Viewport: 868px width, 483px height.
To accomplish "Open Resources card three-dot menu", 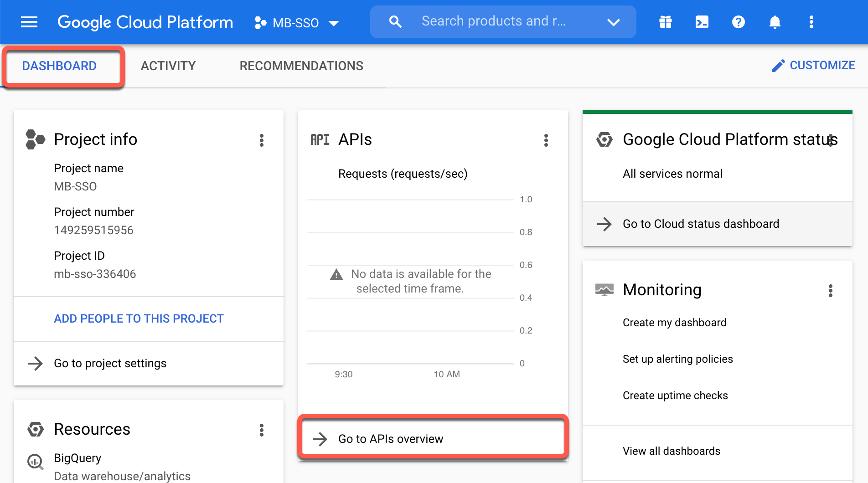I will 262,430.
